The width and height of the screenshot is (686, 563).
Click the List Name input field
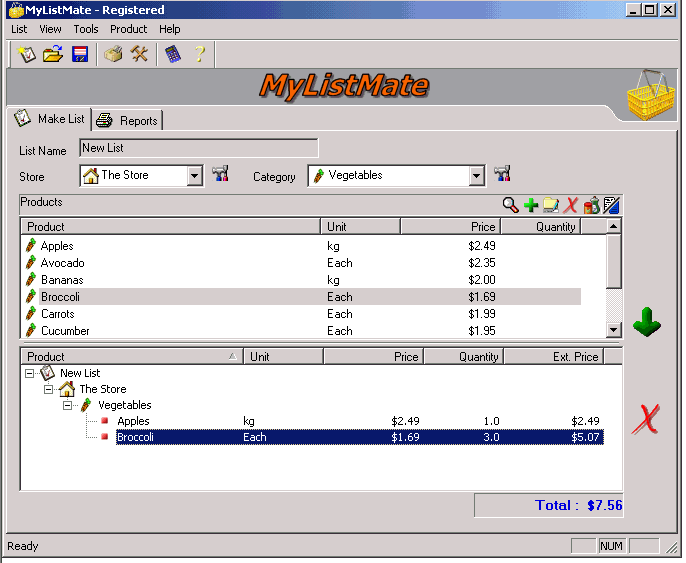[199, 148]
